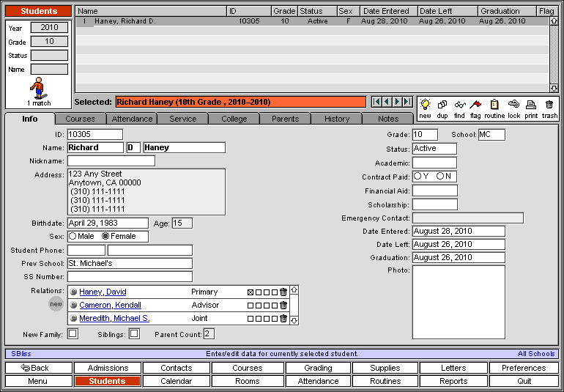Open the Haney, David link
The width and height of the screenshot is (564, 392).
pos(103,292)
